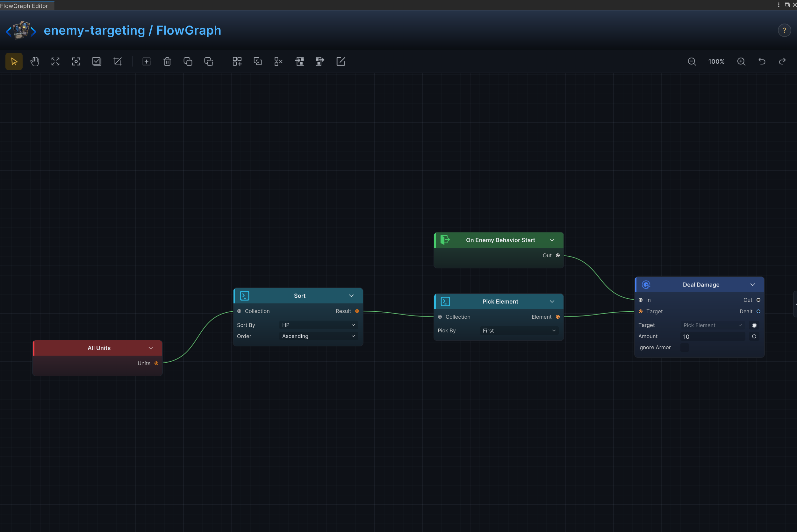
Task: Click the export nodes arrow icon
Action: coord(320,61)
